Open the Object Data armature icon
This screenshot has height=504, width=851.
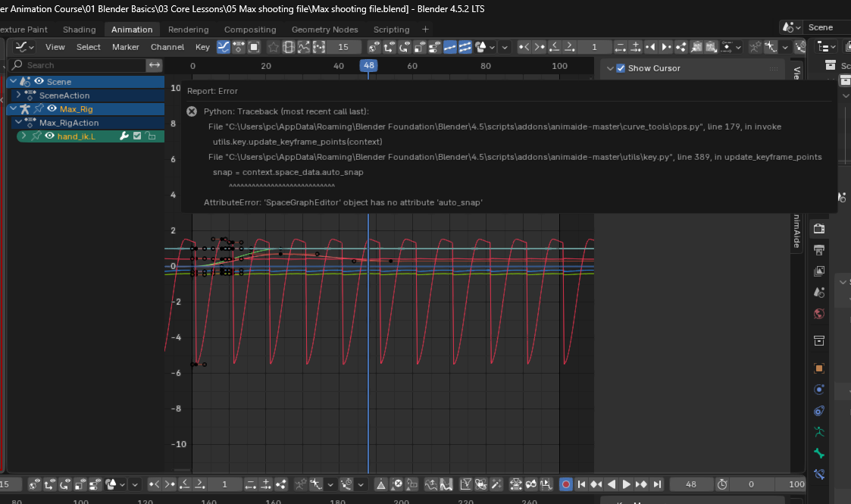coord(819,432)
